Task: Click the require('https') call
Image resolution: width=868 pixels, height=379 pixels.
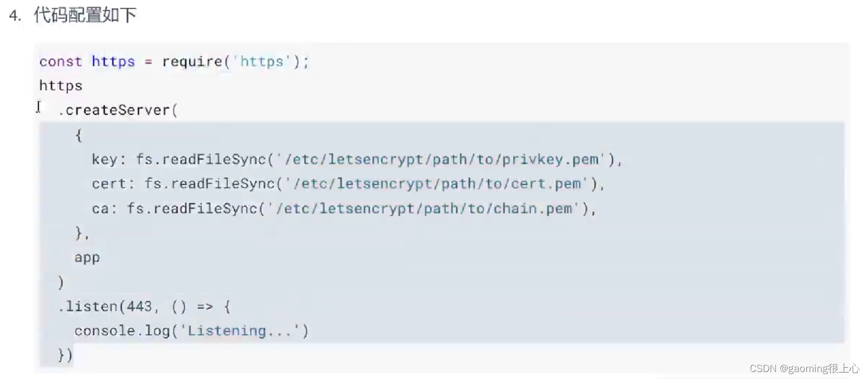Action: 235,62
